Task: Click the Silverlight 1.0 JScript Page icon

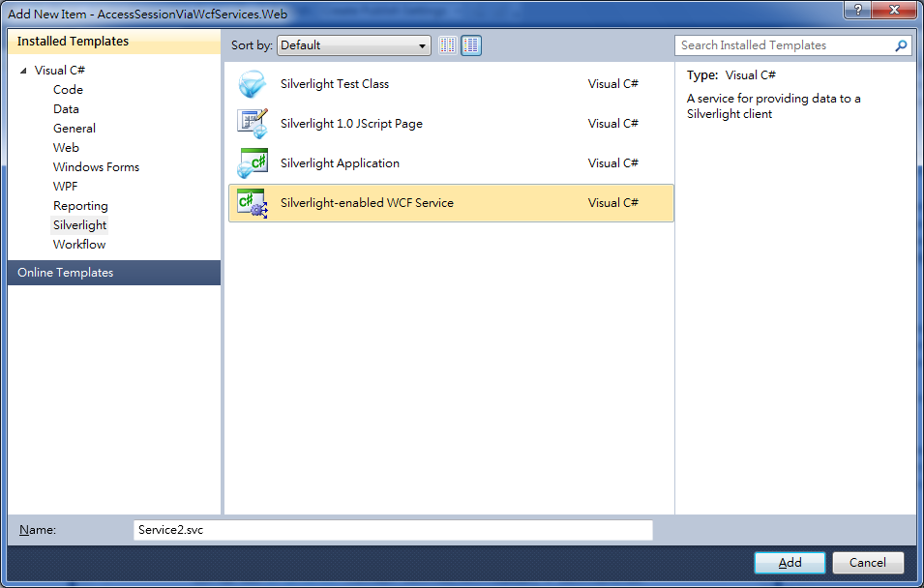Action: (253, 123)
